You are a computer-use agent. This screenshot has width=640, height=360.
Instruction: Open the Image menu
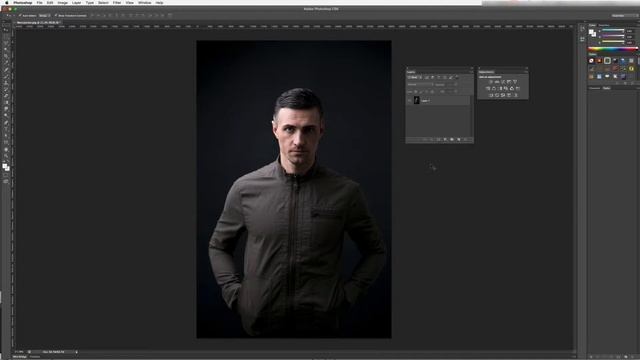coord(62,2)
